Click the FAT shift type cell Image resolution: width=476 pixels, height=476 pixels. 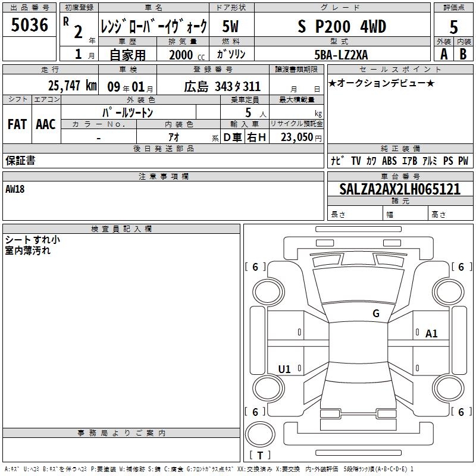tap(17, 124)
